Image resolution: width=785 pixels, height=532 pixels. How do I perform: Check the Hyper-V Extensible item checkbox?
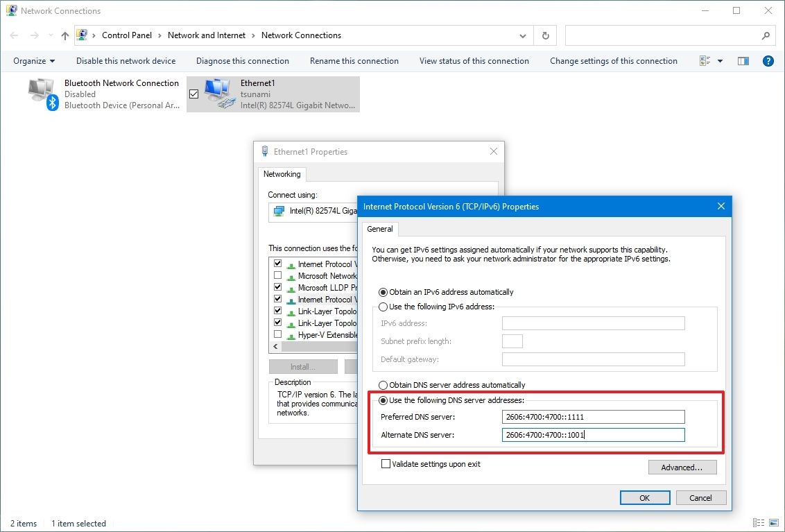click(277, 335)
